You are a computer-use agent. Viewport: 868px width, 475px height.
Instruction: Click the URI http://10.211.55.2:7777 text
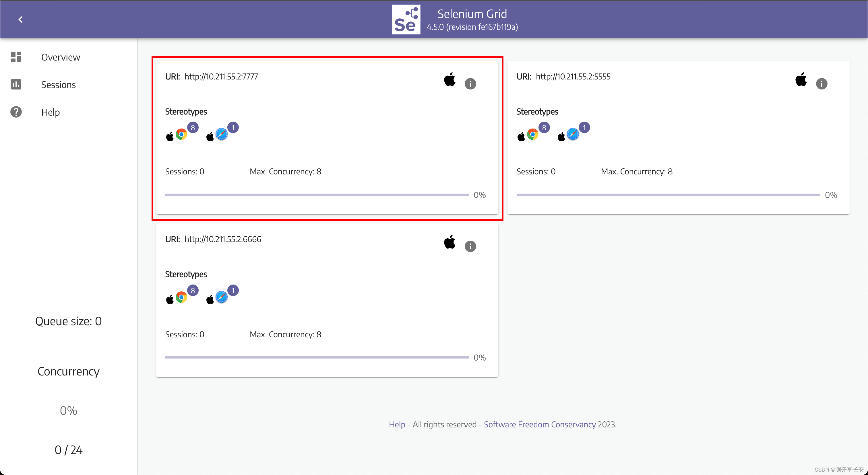pyautogui.click(x=221, y=77)
